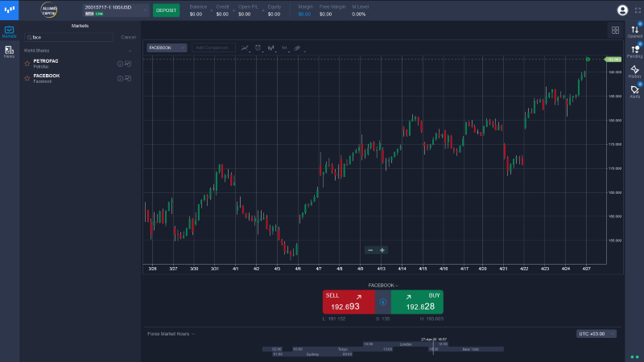The width and height of the screenshot is (644, 362).
Task: Open the Opened positions panel
Action: click(x=634, y=31)
